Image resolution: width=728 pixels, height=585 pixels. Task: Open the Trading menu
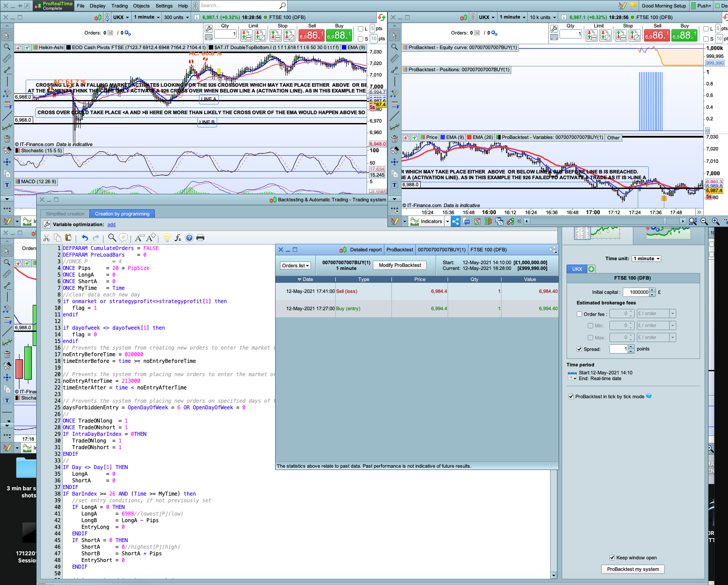119,6
